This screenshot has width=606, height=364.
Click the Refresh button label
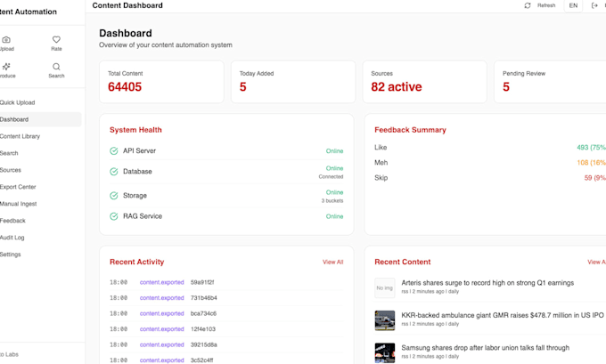tap(546, 5)
